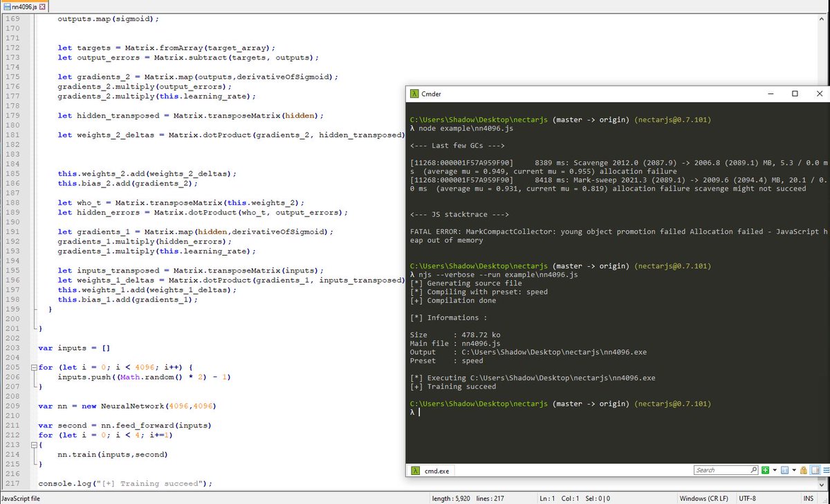The width and height of the screenshot is (830, 504).
Task: Click 'let inputs_transposed' code line
Action: tap(191, 270)
